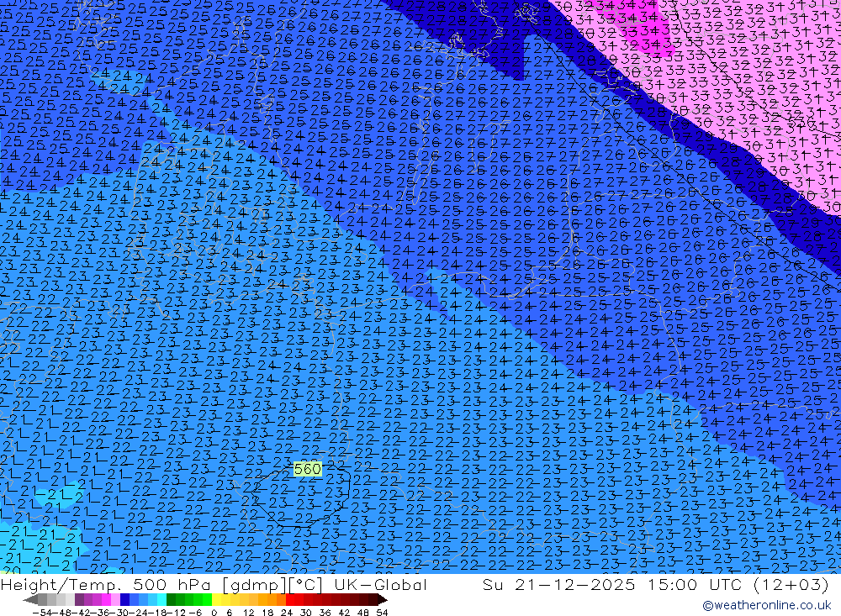
Task: Pick the dark blue legend swatch
Action: pos(125,600)
